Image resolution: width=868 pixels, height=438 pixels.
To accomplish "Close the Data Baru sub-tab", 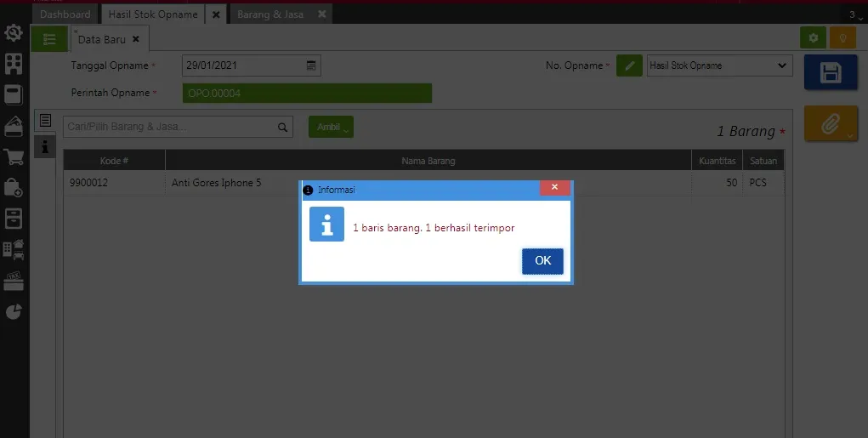I will coord(136,39).
